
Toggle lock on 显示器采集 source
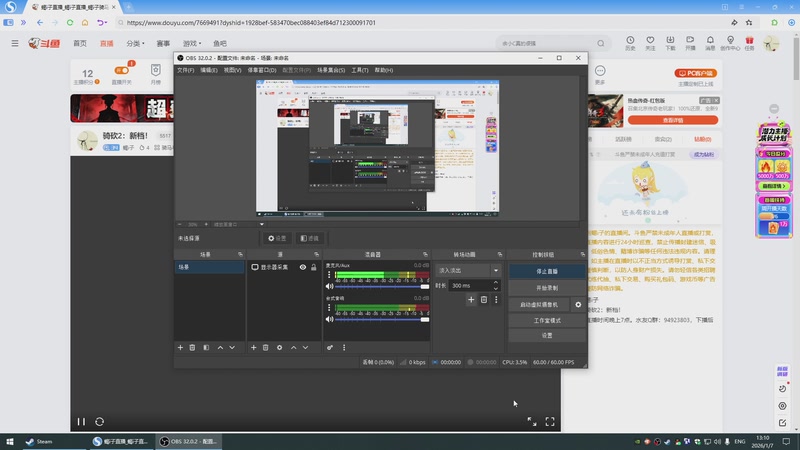(314, 267)
